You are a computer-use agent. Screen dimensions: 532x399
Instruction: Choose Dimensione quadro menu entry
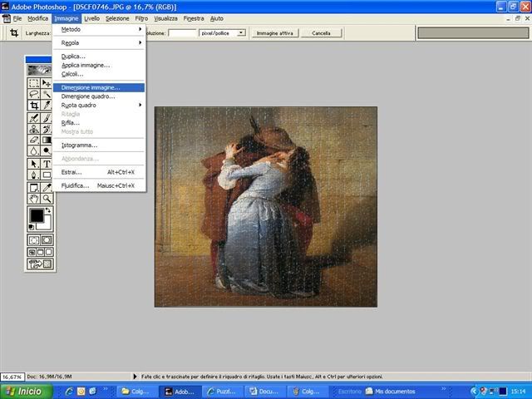click(99, 96)
